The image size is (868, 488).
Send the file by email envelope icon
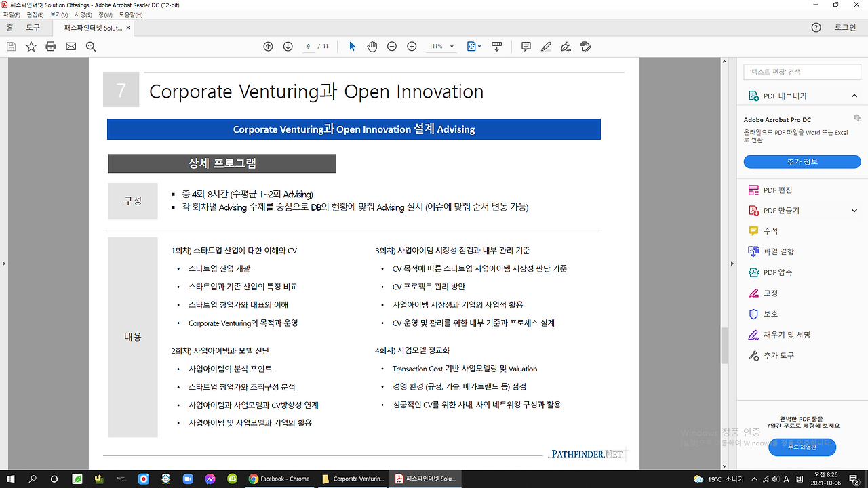[71, 47]
